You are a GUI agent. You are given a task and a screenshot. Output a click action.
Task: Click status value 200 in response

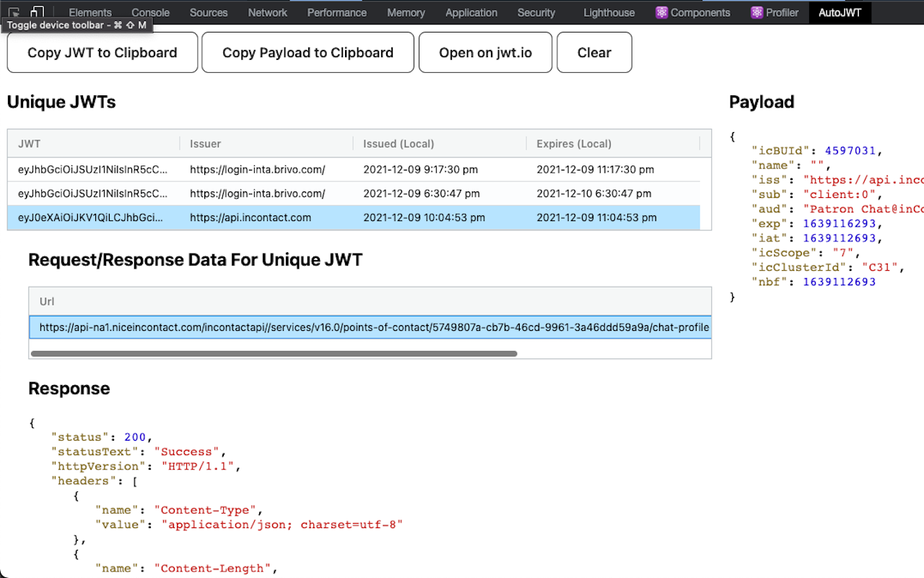point(135,437)
